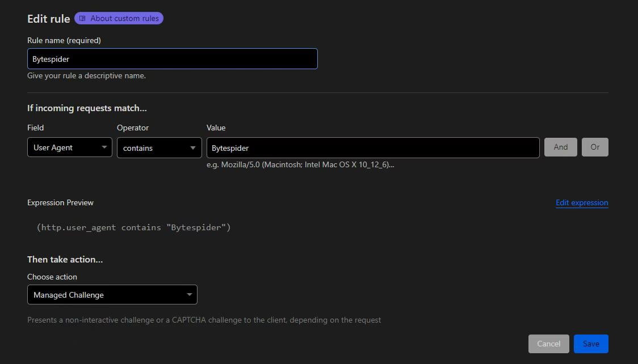Open the Field dropdown showing User Agent
Image resolution: width=638 pixels, height=364 pixels.
pyautogui.click(x=70, y=147)
